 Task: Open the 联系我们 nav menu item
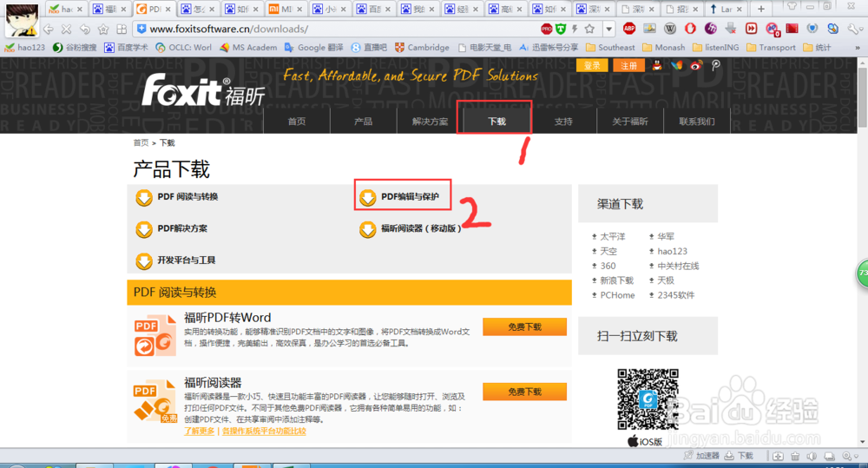697,122
